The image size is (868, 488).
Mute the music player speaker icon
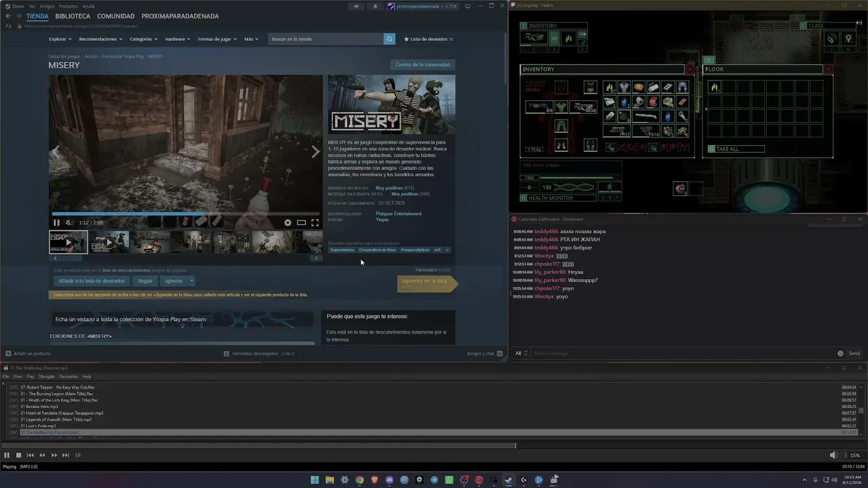[834, 455]
